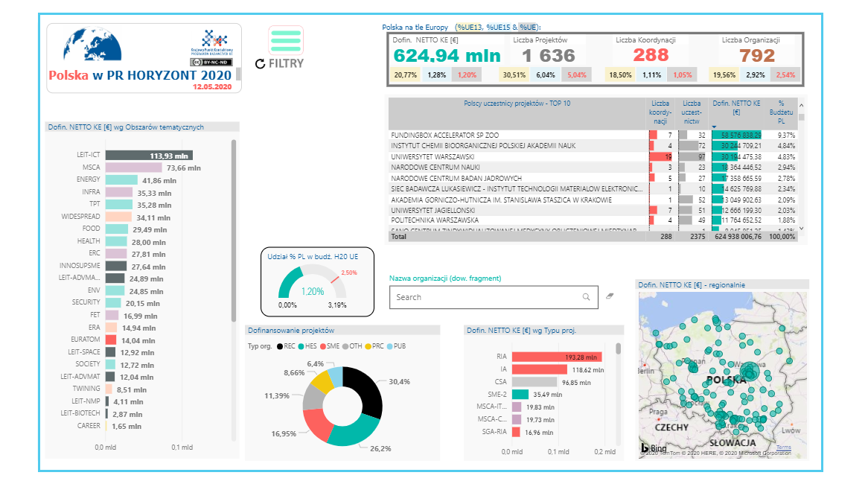Sort table by Dofin. NETTO KE column
Image resolution: width=868 pixels, height=484 pixels.
coord(736,108)
